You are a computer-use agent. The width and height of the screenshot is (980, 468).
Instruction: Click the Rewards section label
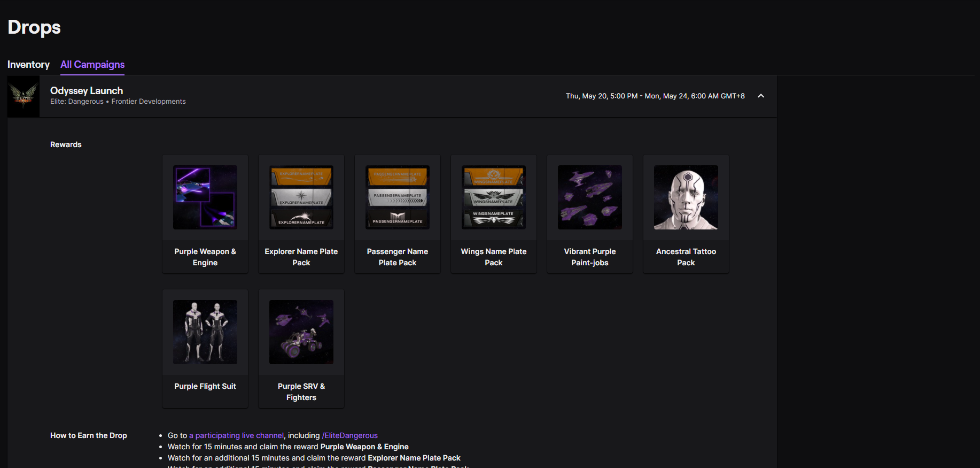[66, 144]
